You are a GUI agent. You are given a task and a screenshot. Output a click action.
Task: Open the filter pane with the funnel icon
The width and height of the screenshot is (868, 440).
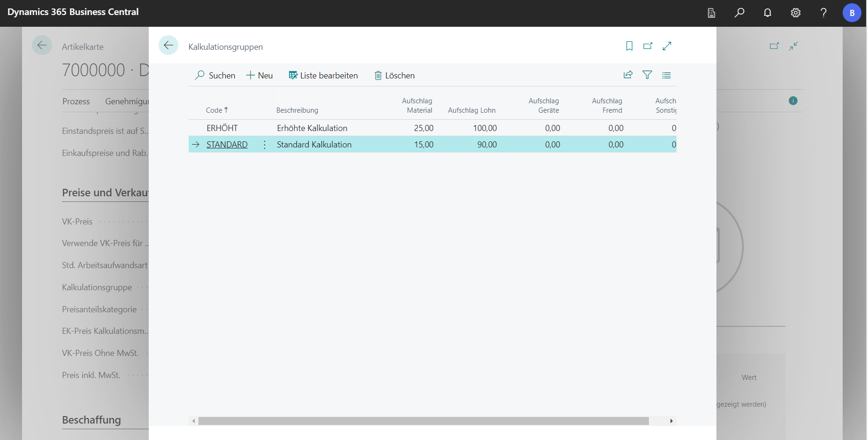point(647,75)
